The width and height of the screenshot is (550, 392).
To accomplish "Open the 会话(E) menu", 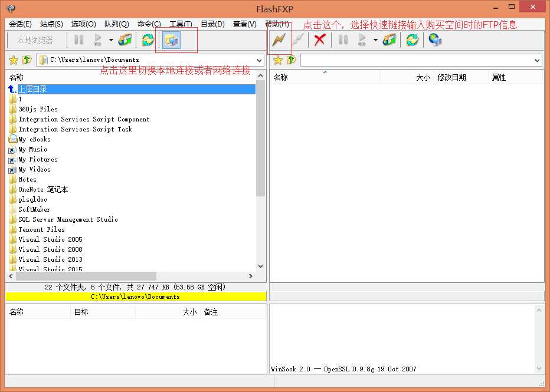I will [x=20, y=24].
